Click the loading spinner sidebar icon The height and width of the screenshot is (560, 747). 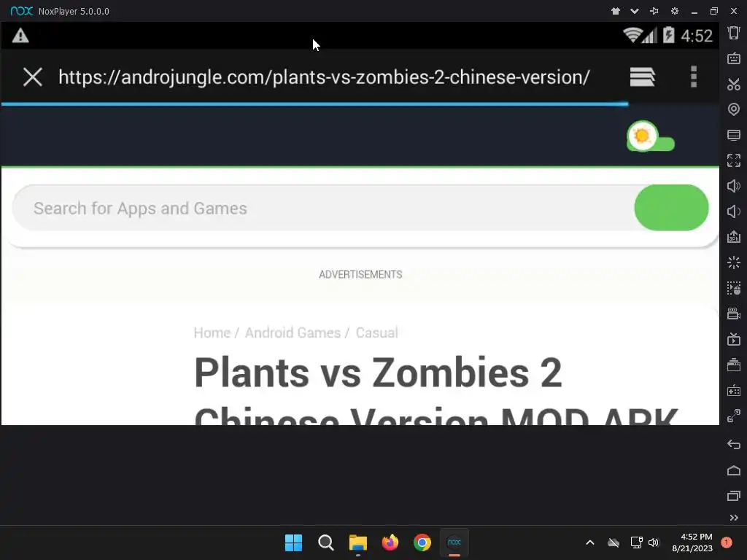(x=734, y=262)
